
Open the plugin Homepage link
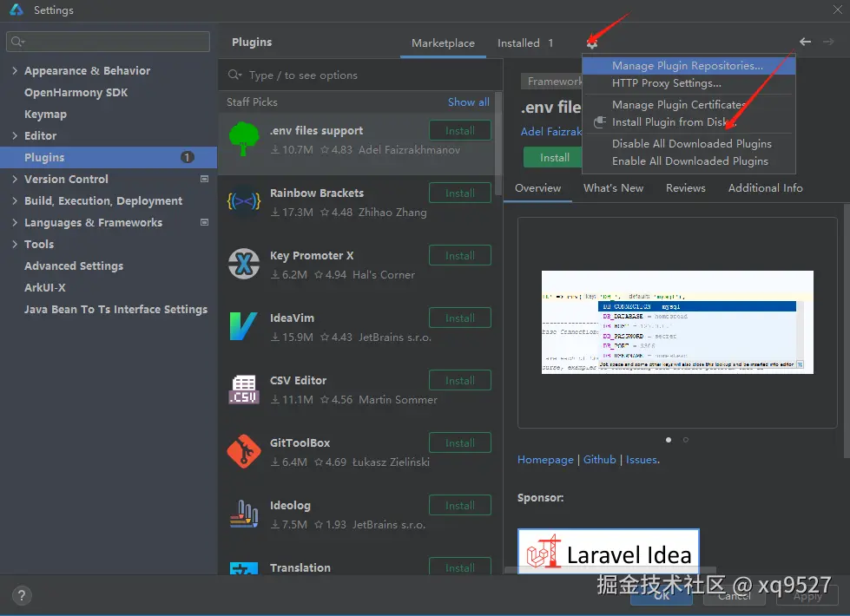click(x=545, y=460)
